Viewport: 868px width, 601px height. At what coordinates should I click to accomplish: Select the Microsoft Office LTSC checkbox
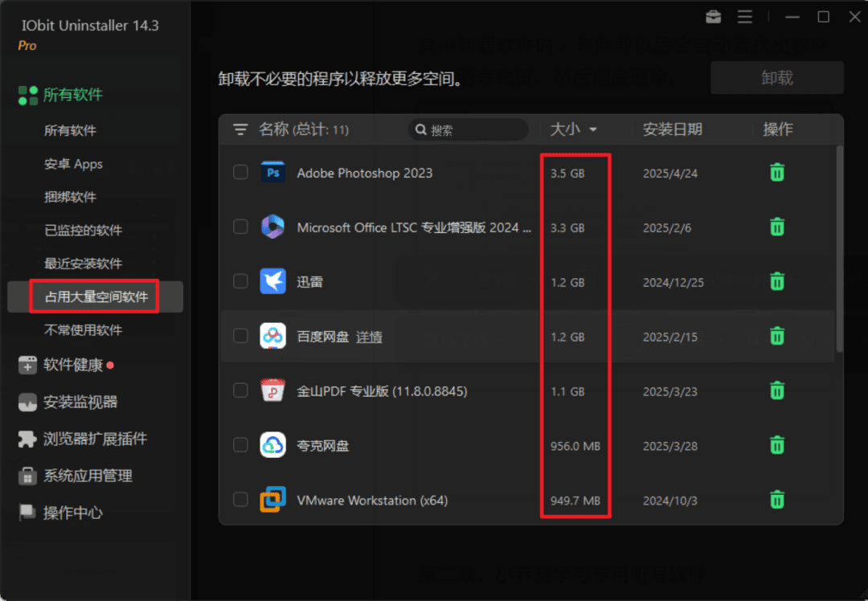click(240, 227)
